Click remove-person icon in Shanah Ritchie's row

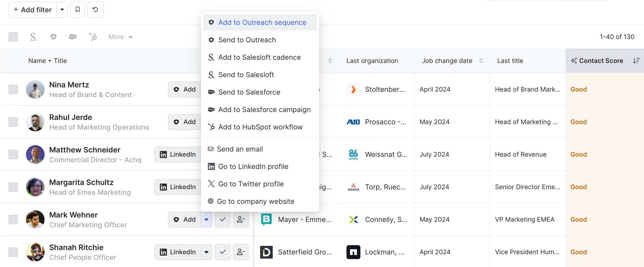241,252
